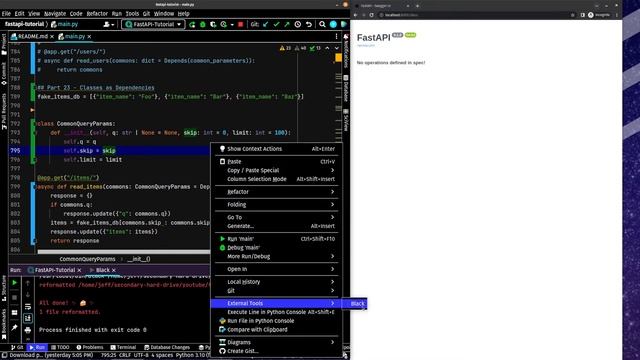Click soft-wrap icon in Run panel
Image resolution: width=640 pixels, height=360 pixels.
28,307
